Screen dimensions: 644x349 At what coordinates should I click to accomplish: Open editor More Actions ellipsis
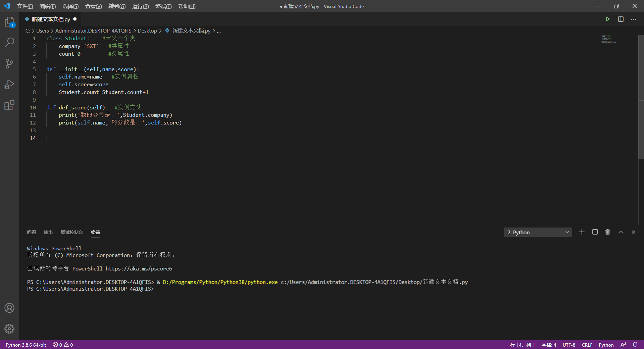[x=633, y=19]
